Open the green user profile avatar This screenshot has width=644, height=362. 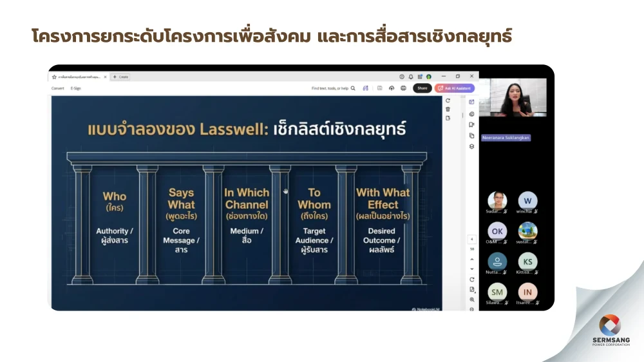click(429, 77)
